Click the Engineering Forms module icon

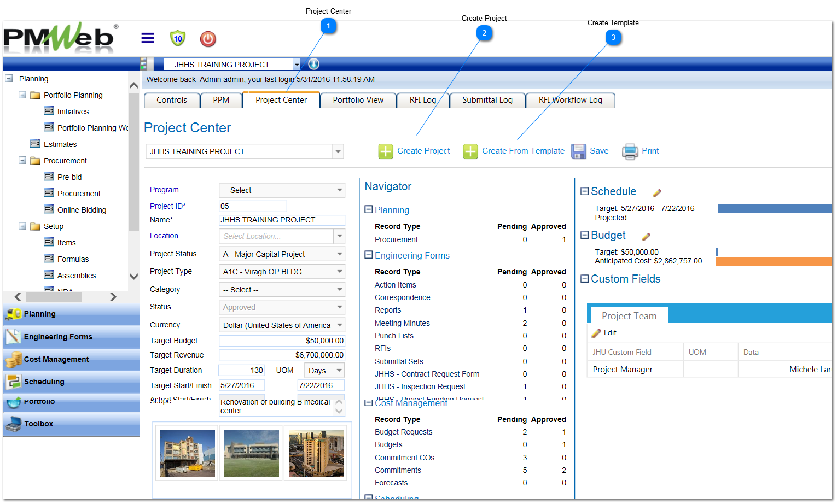pyautogui.click(x=14, y=337)
